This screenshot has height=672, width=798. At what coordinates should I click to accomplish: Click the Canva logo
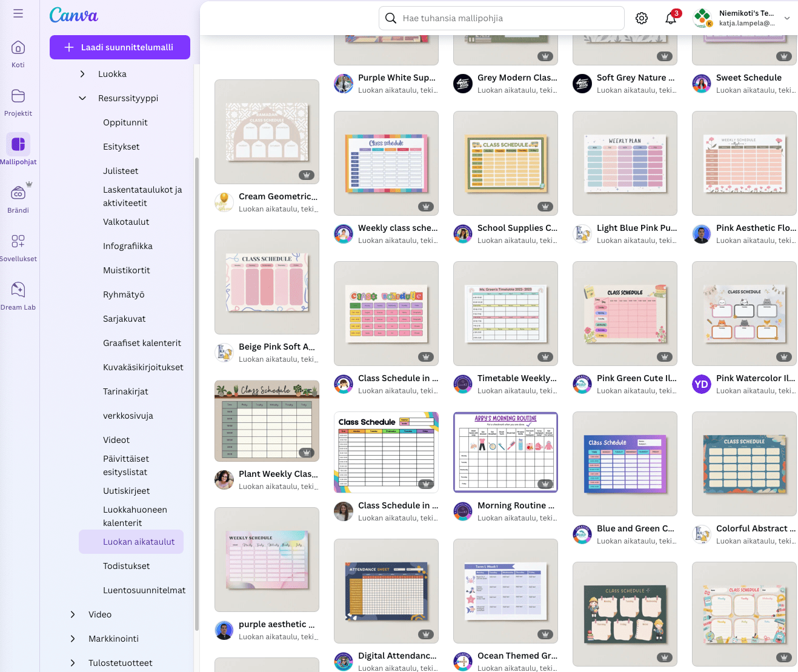pyautogui.click(x=73, y=15)
